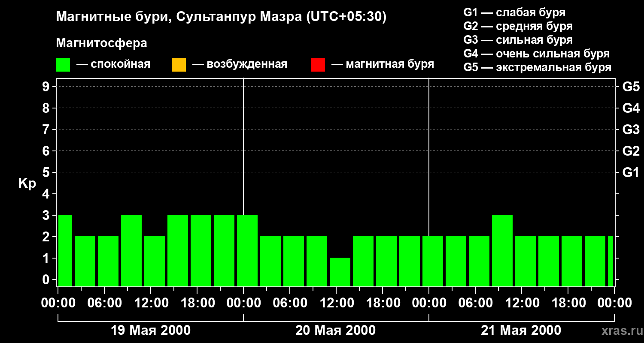Viewport: 644px width, 343px height.
Task: Click the G3 label on right axis
Action: [631, 129]
